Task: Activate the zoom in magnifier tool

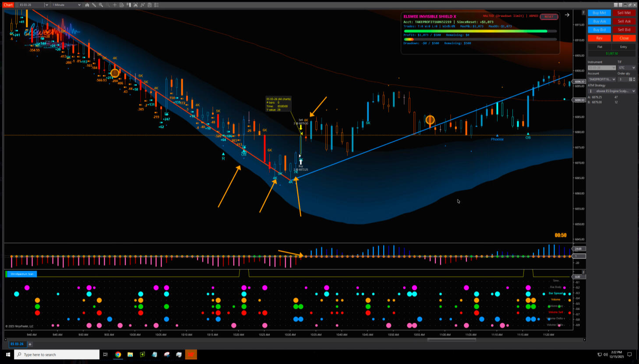Action: point(101,5)
